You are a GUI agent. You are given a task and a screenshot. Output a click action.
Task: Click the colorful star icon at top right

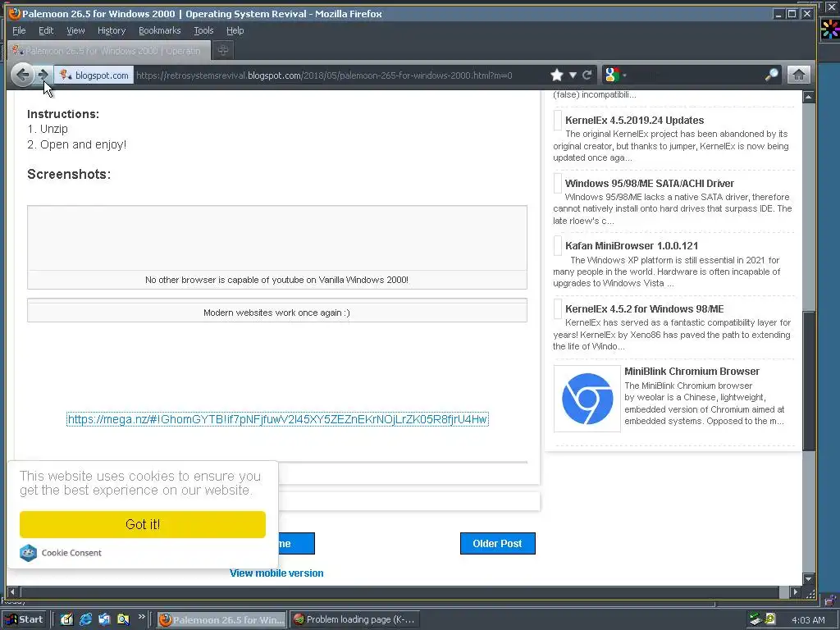830,29
